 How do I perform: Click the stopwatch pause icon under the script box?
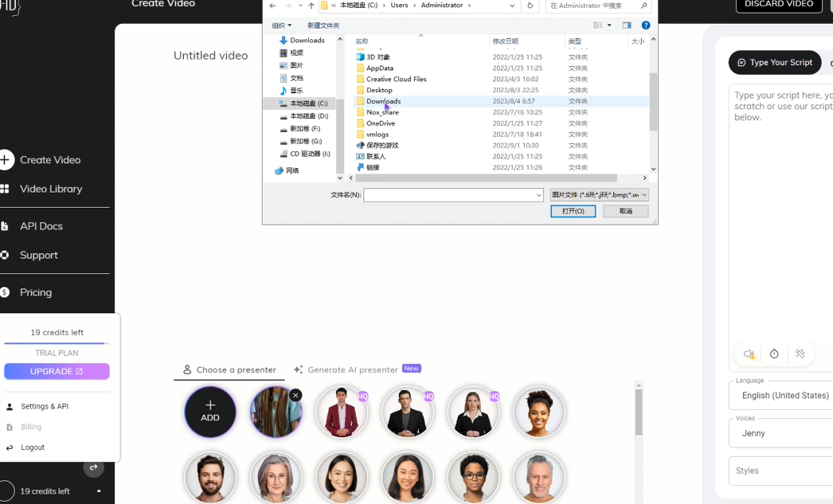tap(774, 354)
